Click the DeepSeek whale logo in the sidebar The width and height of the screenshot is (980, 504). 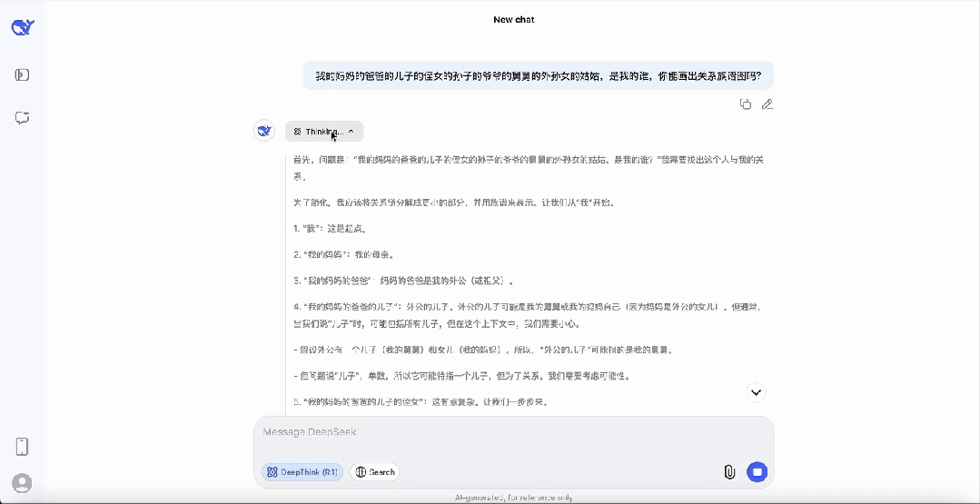tap(23, 28)
